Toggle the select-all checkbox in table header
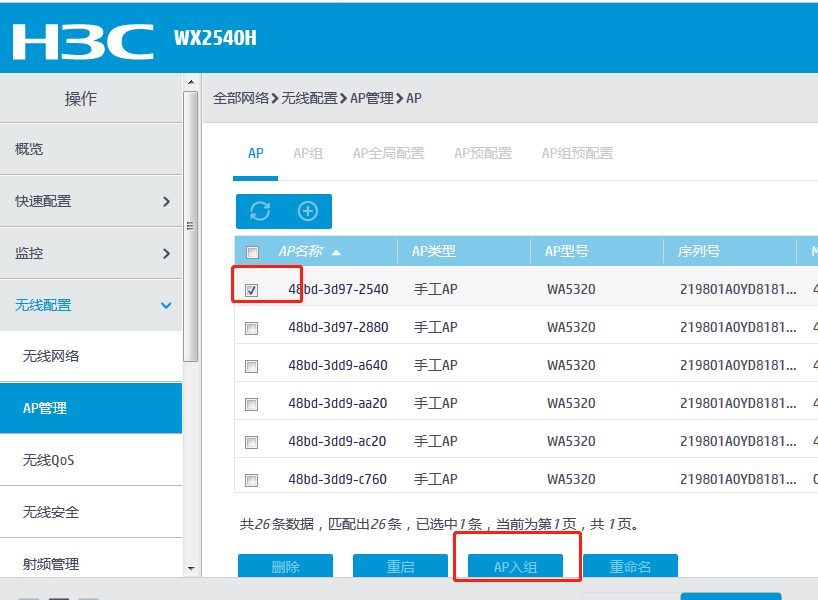818x600 pixels. point(252,253)
